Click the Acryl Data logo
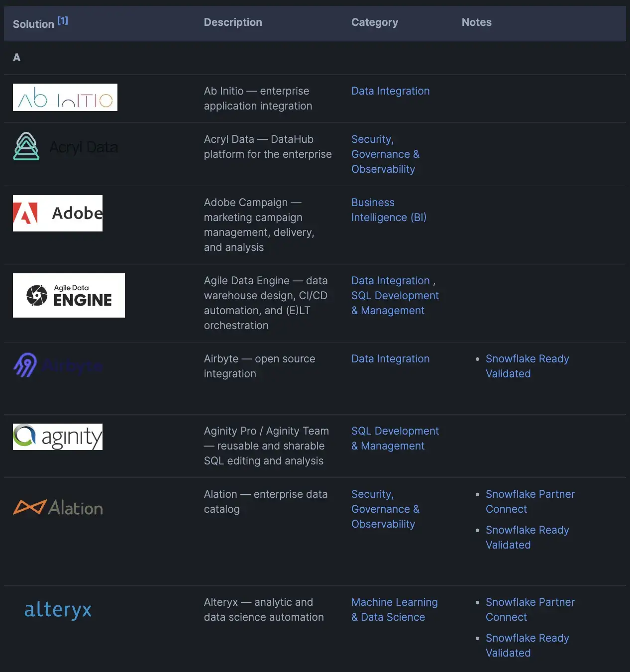Image resolution: width=630 pixels, height=672 pixels. 65,147
